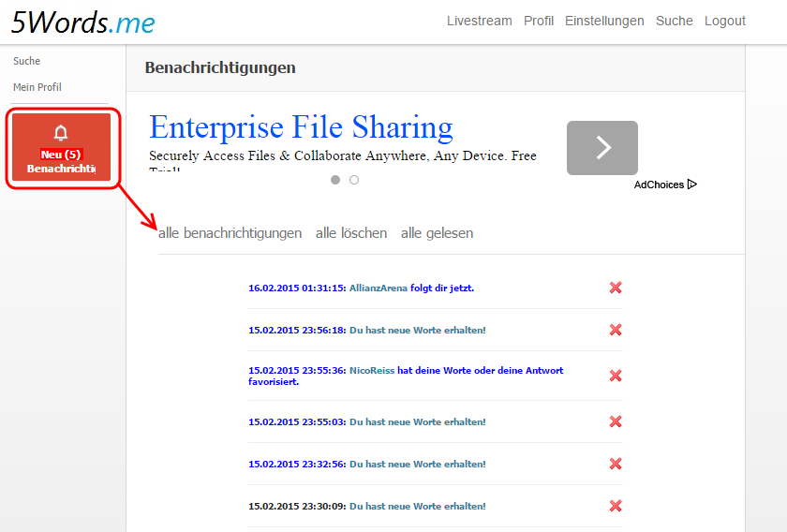Delete the AllianzArena folgt dir notification
Viewport: 787px width, 532px height.
tap(616, 288)
